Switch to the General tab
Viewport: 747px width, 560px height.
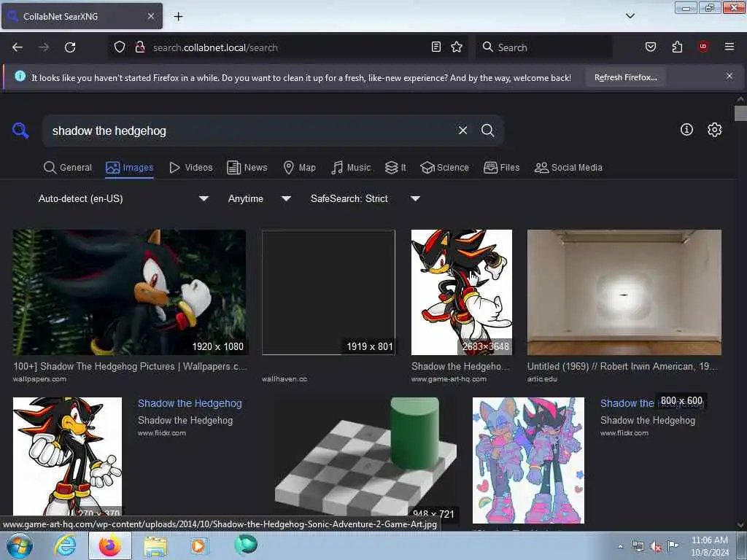point(68,168)
